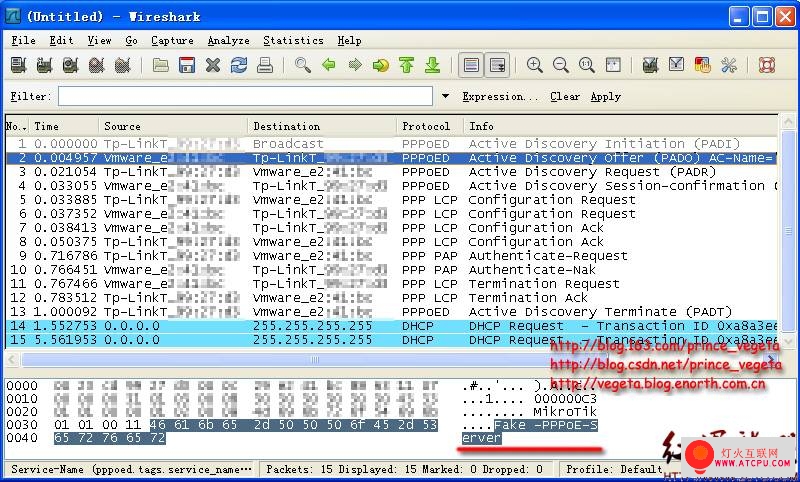Click hex offset 0030 row bytes
The image size is (800, 482).
pyautogui.click(x=245, y=425)
